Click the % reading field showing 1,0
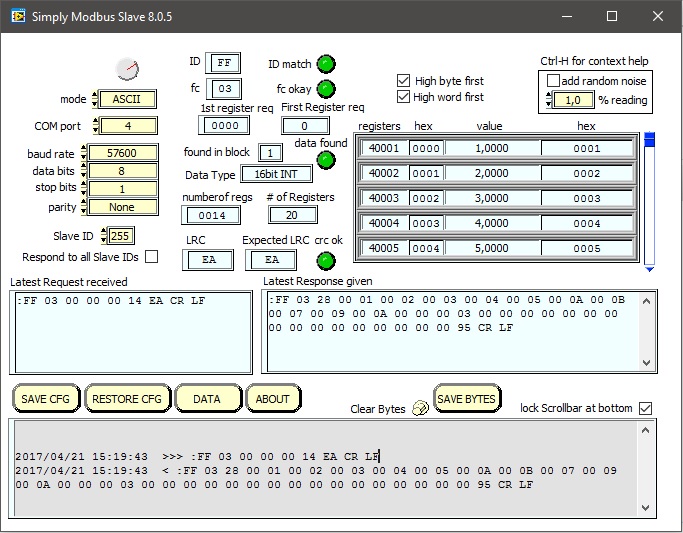 [573, 100]
